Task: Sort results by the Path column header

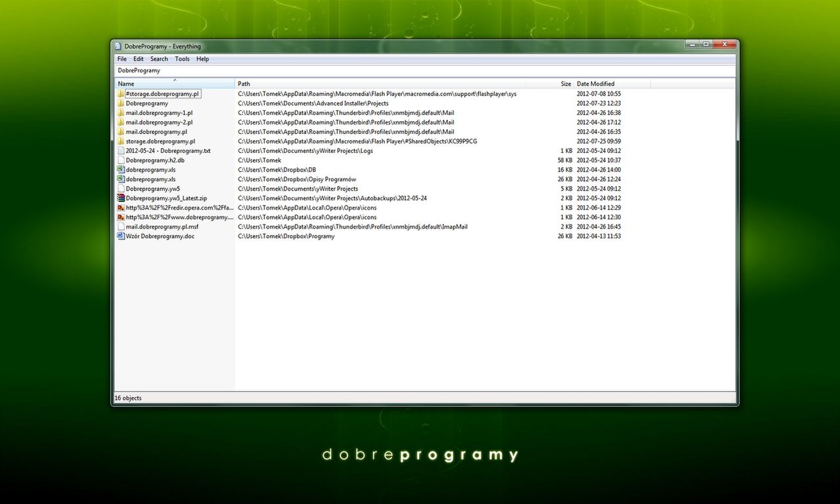Action: pyautogui.click(x=380, y=83)
